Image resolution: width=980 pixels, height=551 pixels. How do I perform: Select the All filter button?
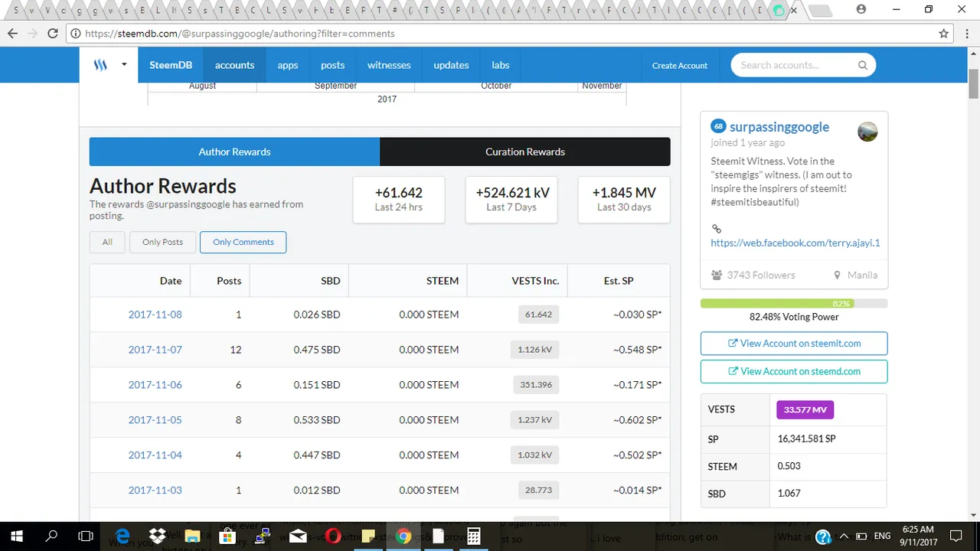[107, 242]
